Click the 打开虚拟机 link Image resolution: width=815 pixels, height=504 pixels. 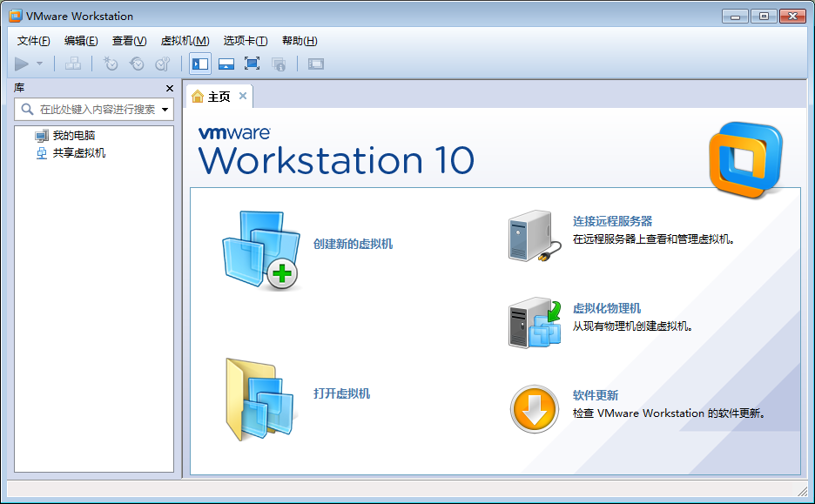(x=341, y=393)
